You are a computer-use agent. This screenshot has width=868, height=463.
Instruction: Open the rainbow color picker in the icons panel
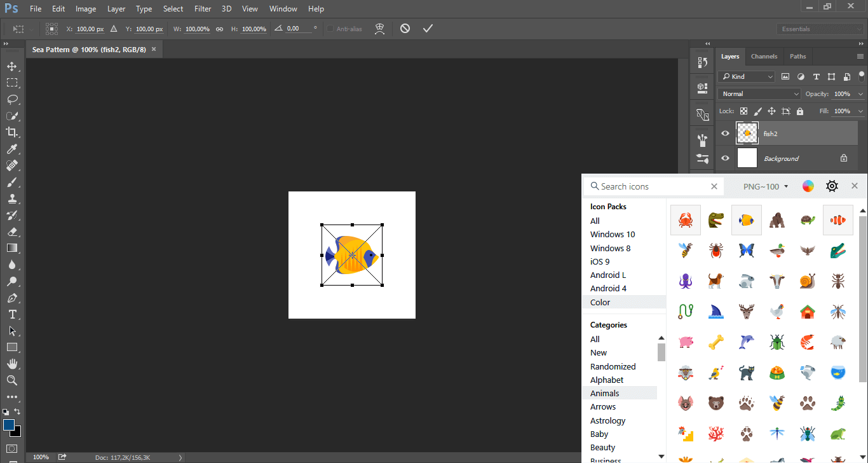coord(808,186)
